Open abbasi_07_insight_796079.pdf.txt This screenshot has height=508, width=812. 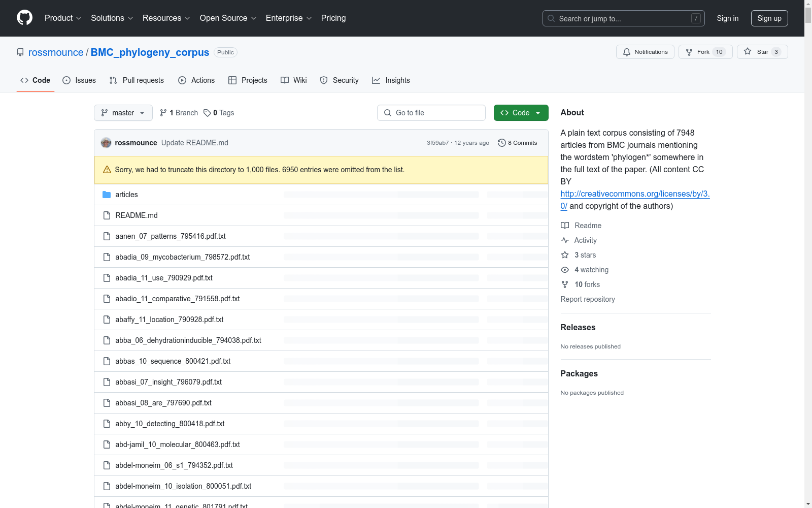coord(168,382)
